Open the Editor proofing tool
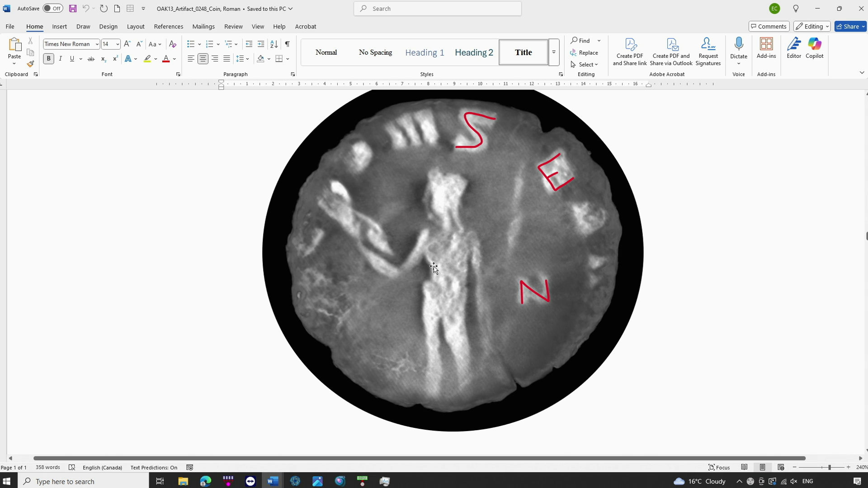Image resolution: width=868 pixels, height=488 pixels. (793, 48)
